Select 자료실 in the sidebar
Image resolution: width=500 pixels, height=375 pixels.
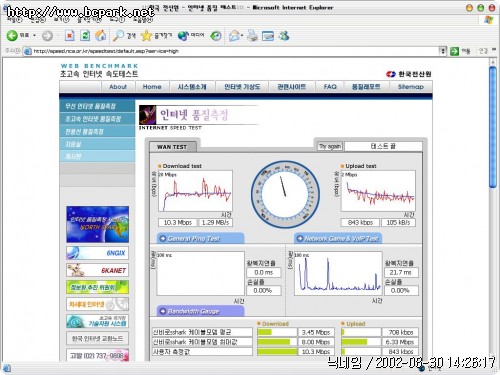[x=97, y=144]
